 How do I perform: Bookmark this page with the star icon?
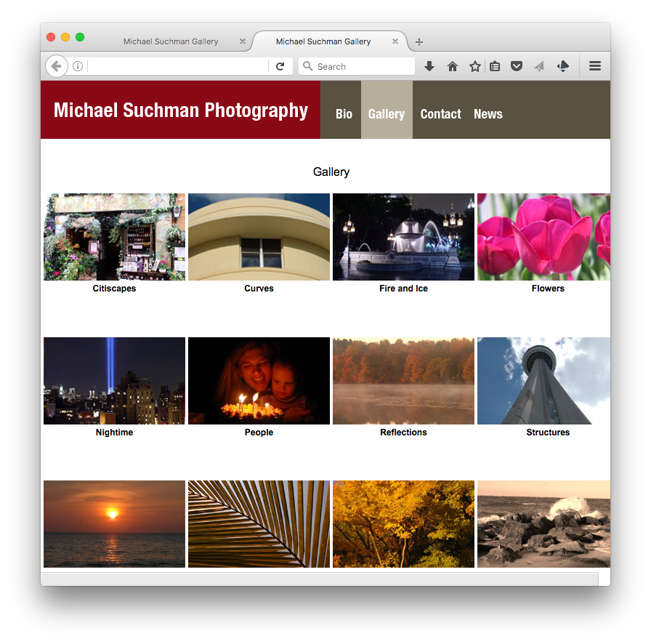click(474, 66)
